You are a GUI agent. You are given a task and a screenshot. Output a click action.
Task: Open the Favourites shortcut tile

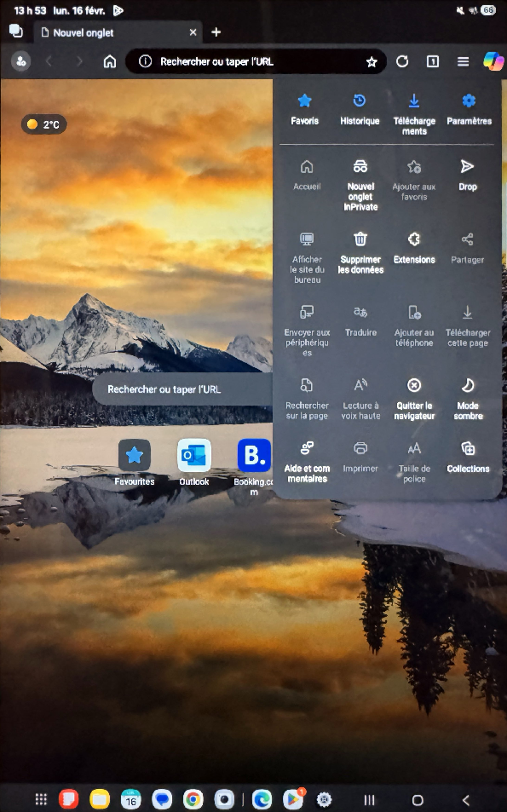tap(134, 463)
